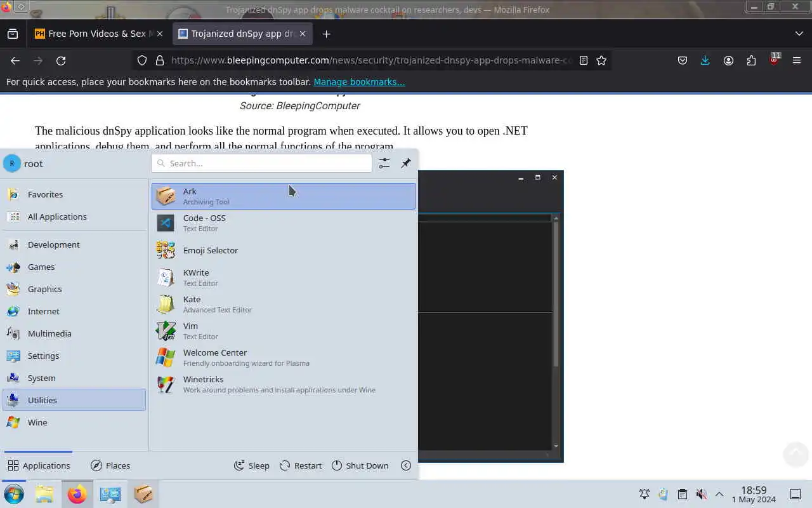Open Emoji Selector
This screenshot has height=508, width=812.
point(283,250)
